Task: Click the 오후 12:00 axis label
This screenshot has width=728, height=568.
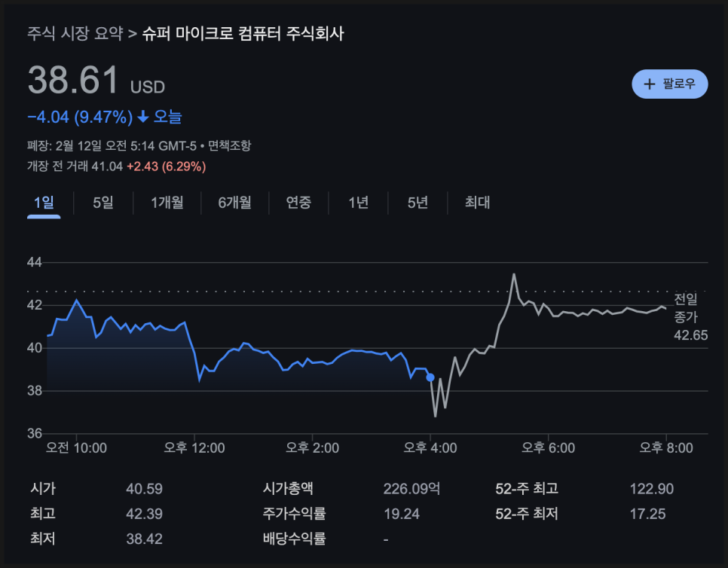Action: (x=194, y=447)
